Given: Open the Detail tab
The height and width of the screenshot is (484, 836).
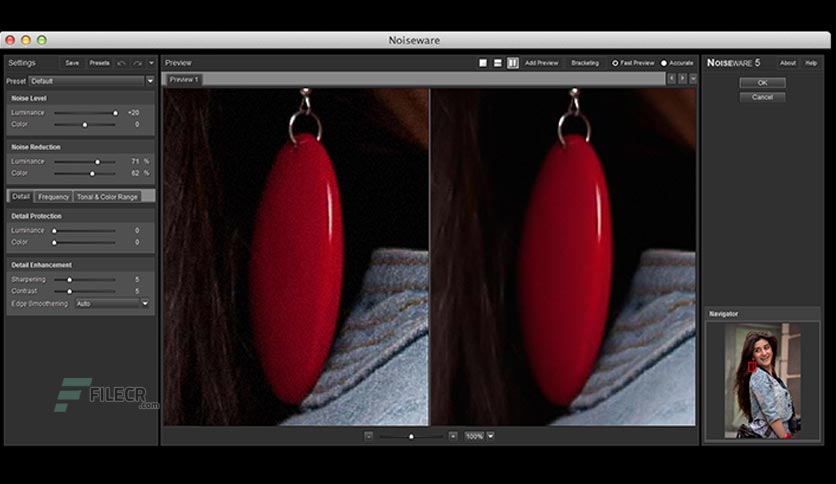Looking at the screenshot, I should [x=21, y=197].
